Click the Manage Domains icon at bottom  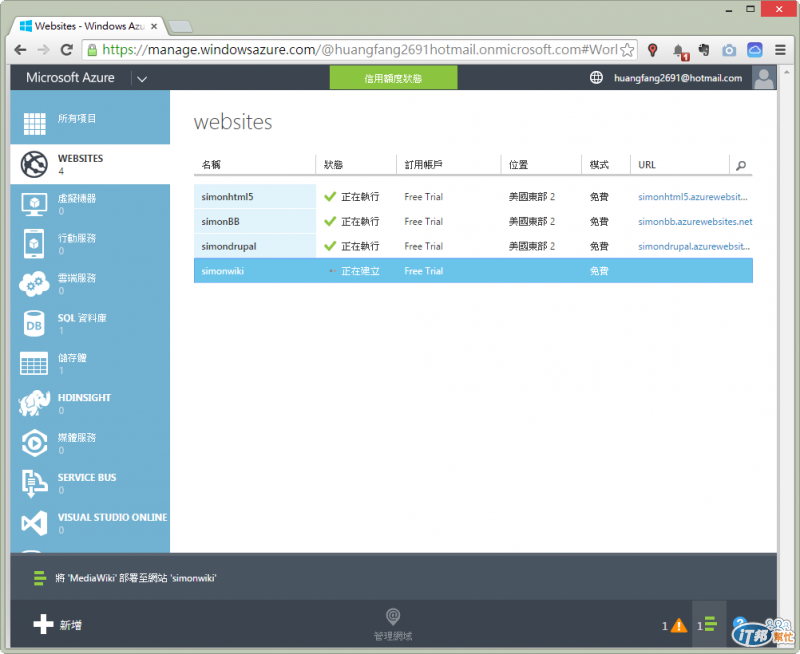tap(393, 617)
